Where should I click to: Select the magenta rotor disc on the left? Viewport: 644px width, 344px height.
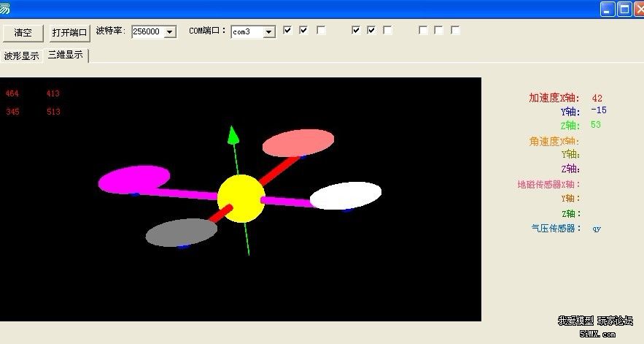[x=134, y=179]
